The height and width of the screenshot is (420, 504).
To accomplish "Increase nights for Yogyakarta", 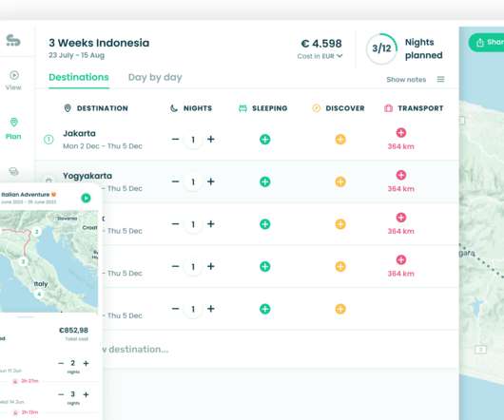I will coord(211,181).
